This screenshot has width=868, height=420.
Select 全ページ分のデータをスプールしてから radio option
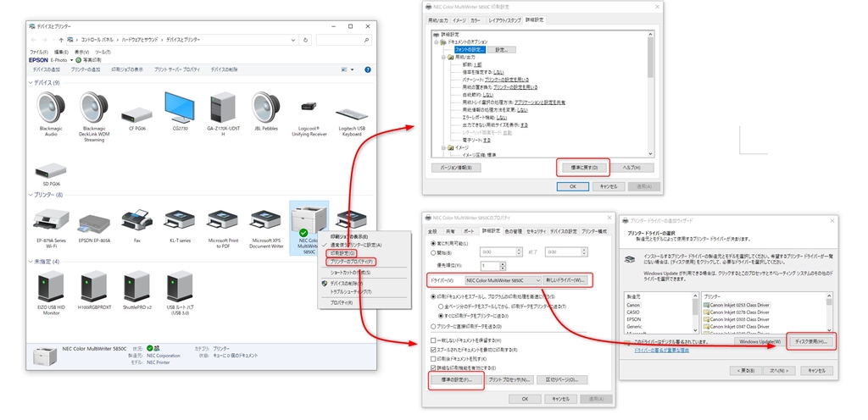click(440, 307)
